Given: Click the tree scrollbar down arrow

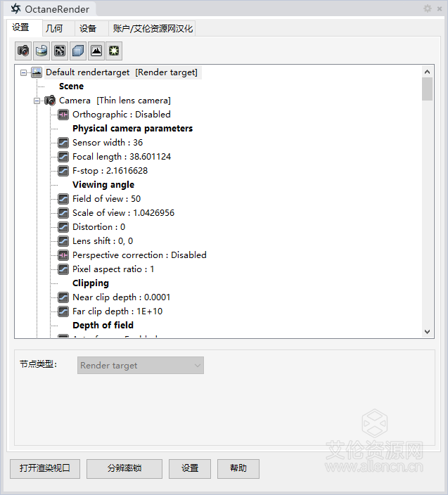Looking at the screenshot, I should [x=428, y=332].
